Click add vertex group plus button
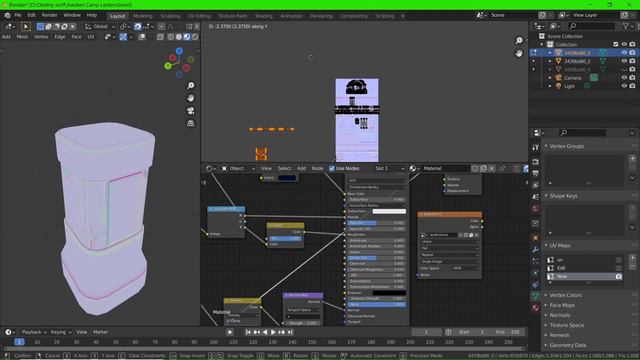Image resolution: width=640 pixels, height=360 pixels. click(x=632, y=158)
